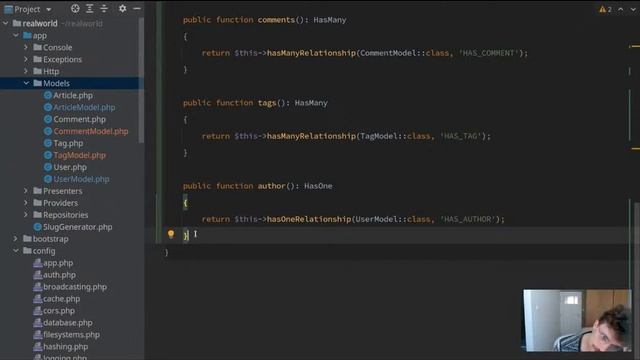Click the 'HAS_AUTHOR' string literal

pos(467,220)
